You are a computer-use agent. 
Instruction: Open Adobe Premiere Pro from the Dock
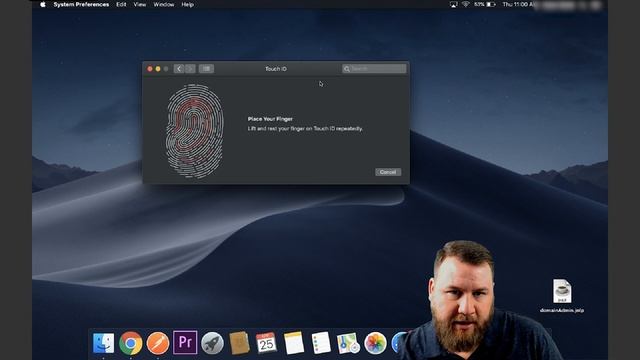click(x=185, y=342)
